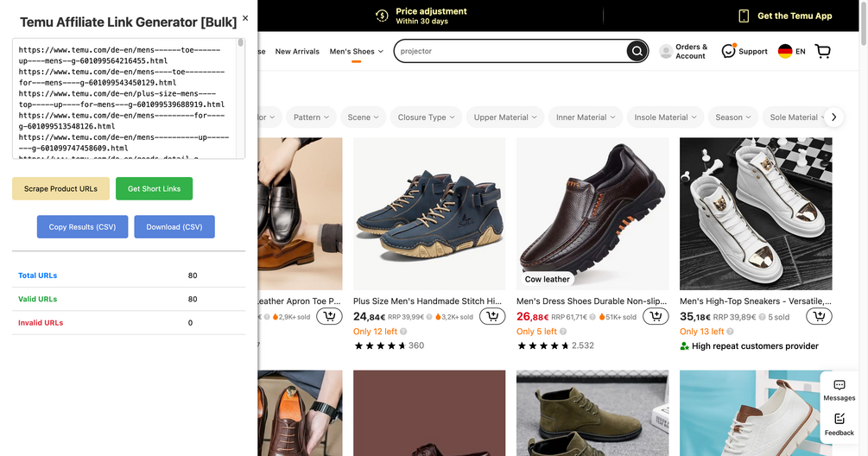The image size is (868, 456).
Task: Click the German flag language selector
Action: (785, 52)
